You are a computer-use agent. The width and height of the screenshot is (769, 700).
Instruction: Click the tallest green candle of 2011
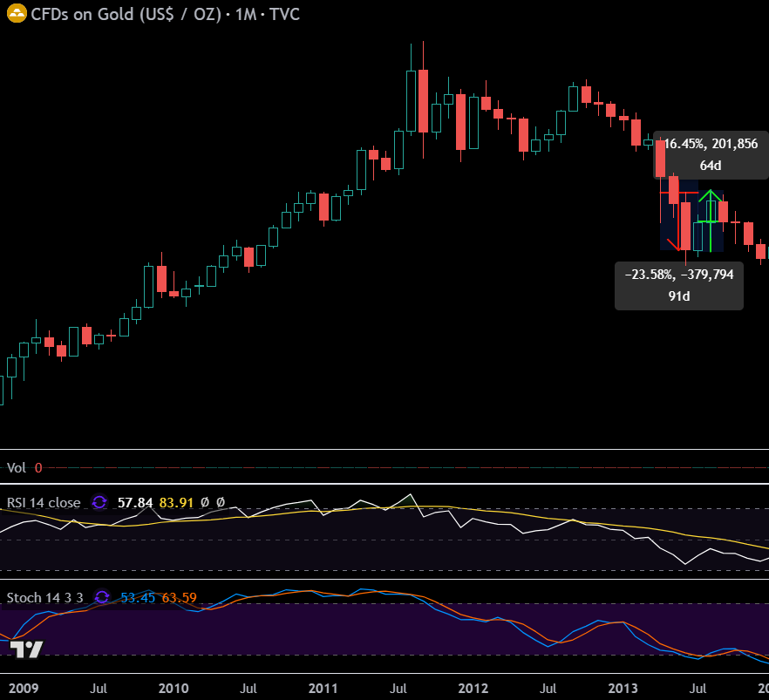click(x=411, y=101)
